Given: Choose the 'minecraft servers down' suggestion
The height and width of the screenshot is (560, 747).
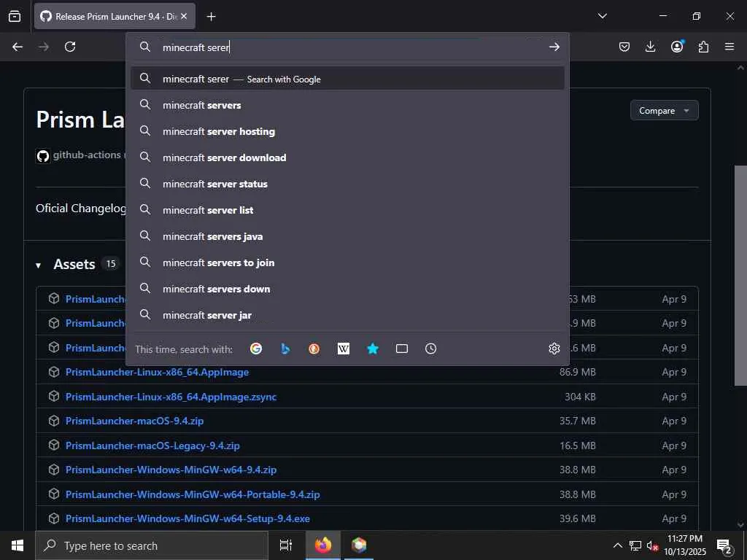Looking at the screenshot, I should (347, 289).
